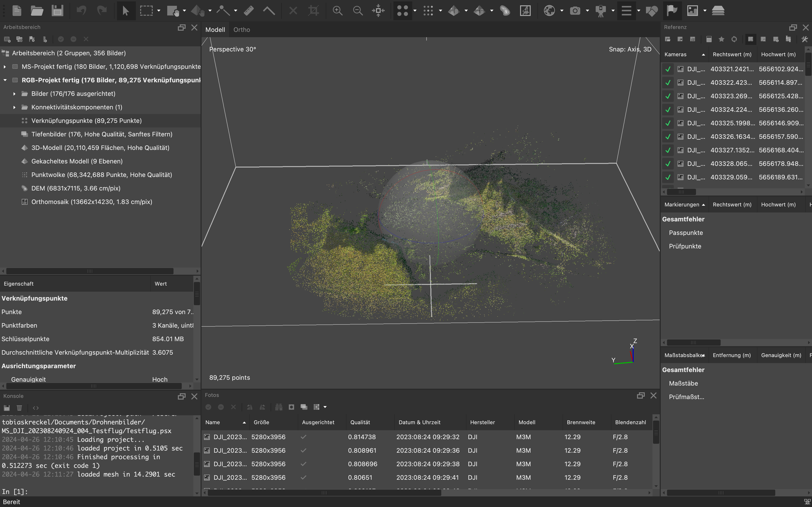This screenshot has width=812, height=507.
Task: Open project with folder icon
Action: point(37,11)
